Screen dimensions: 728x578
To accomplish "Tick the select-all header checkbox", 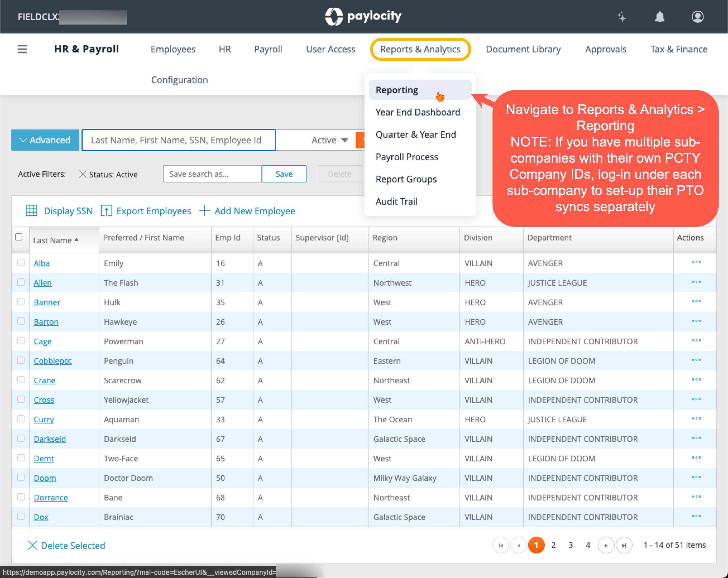I will (x=19, y=237).
